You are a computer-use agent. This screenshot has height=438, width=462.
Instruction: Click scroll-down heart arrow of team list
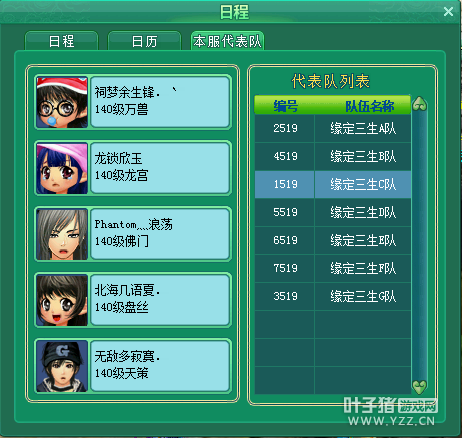coord(419,387)
